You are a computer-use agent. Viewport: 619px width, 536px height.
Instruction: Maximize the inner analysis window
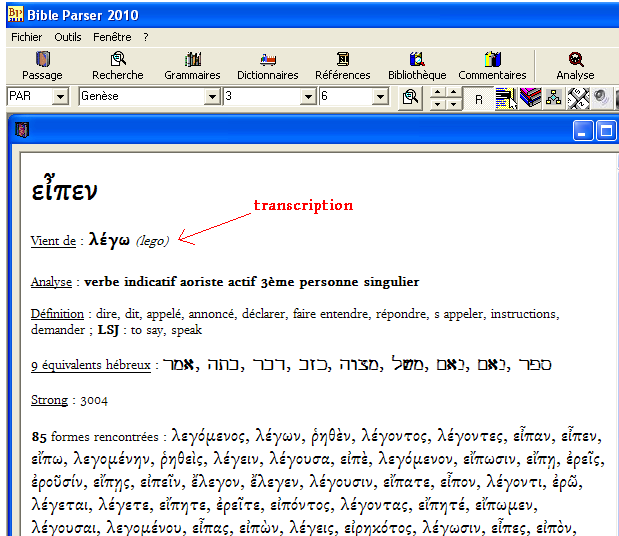click(606, 130)
